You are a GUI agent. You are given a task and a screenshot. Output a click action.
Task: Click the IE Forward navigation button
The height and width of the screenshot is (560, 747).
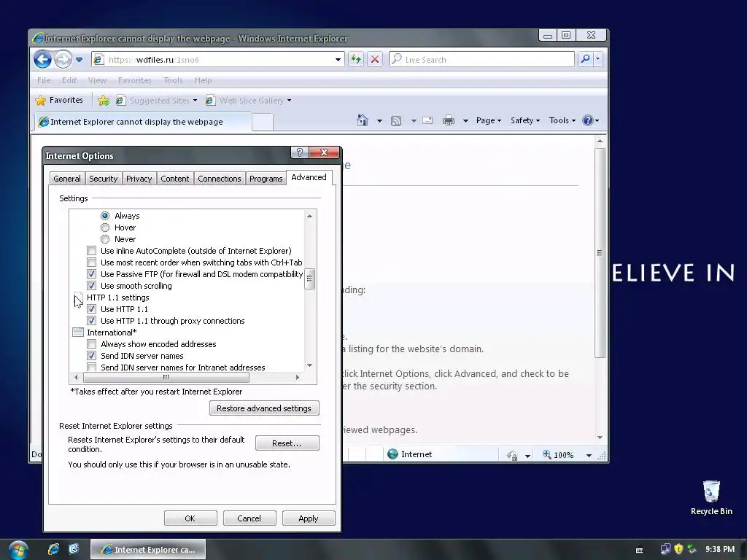[x=63, y=60]
